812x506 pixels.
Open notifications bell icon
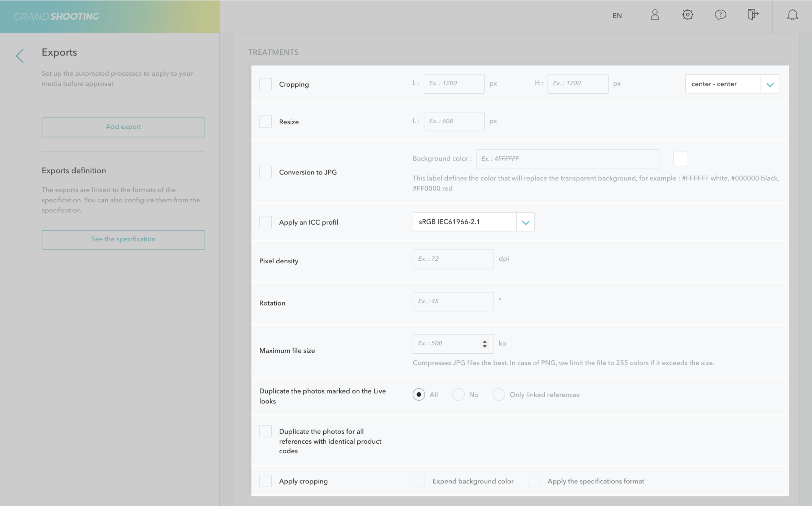click(792, 15)
